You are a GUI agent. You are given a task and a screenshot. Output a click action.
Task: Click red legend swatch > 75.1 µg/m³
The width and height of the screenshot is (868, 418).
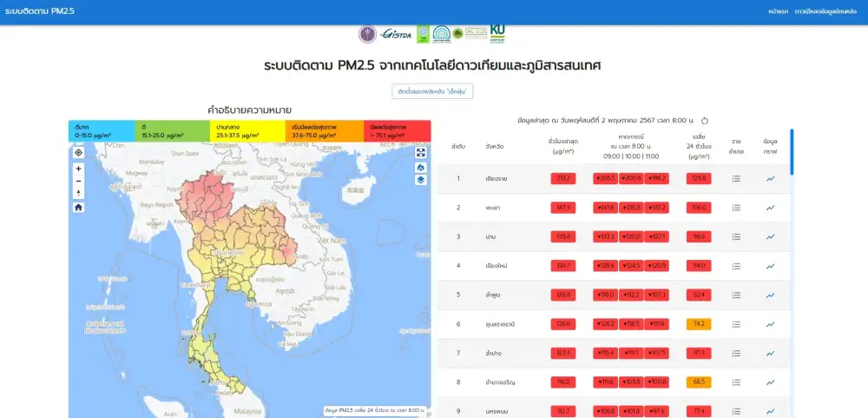coord(397,130)
